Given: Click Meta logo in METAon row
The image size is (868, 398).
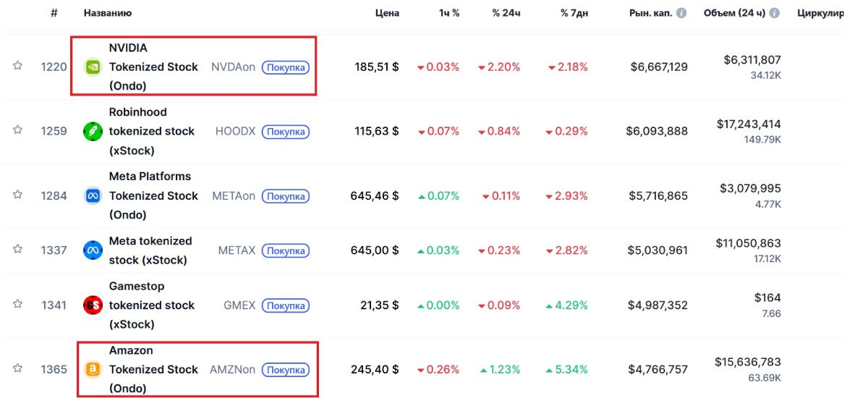Looking at the screenshot, I should [x=93, y=195].
